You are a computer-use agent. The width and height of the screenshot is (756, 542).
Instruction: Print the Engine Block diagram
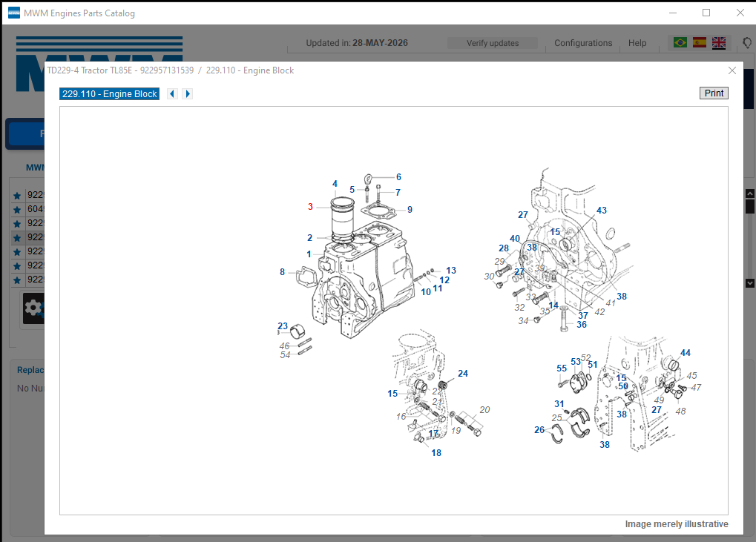(714, 93)
